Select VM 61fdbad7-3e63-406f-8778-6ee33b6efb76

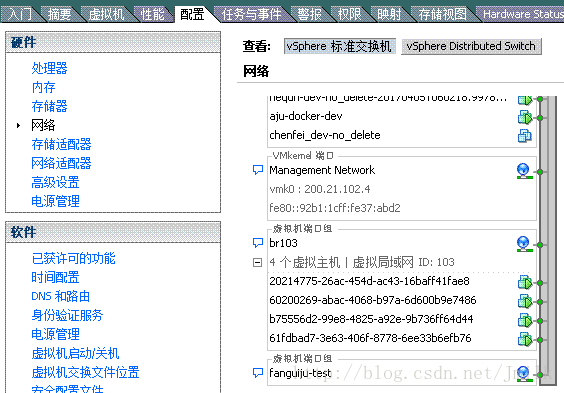(370, 338)
